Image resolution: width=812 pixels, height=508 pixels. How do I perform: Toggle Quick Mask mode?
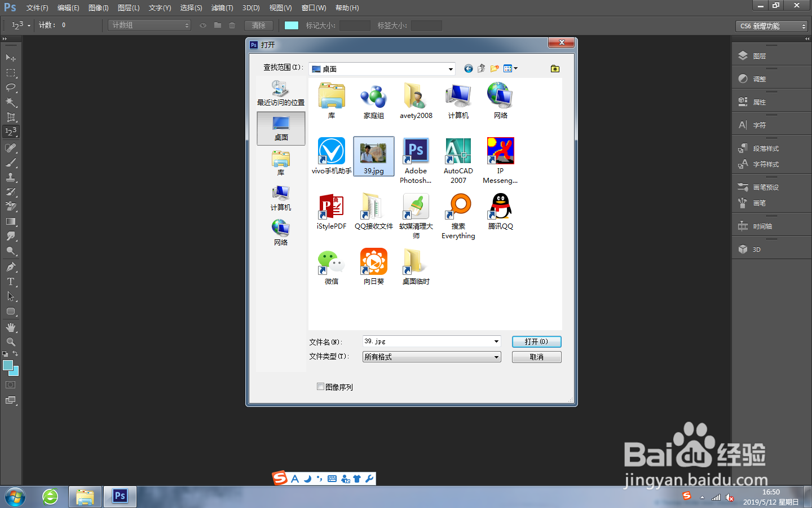(x=10, y=385)
